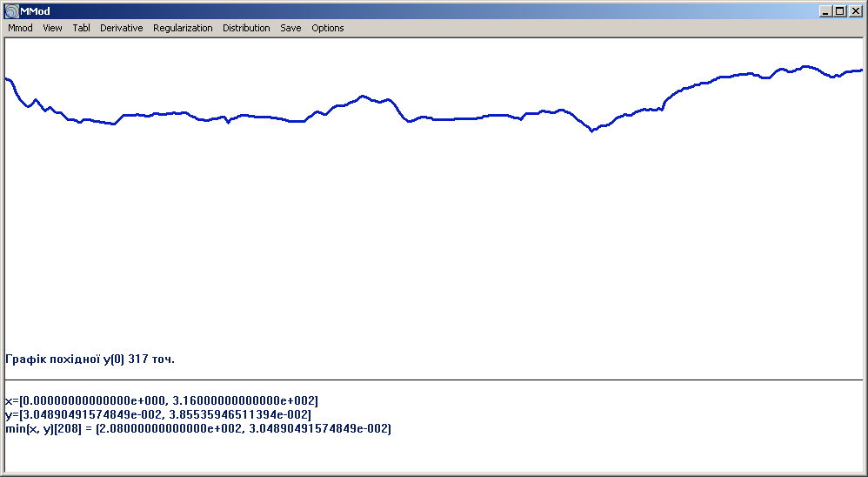
Task: Open the View menu
Action: click(52, 28)
